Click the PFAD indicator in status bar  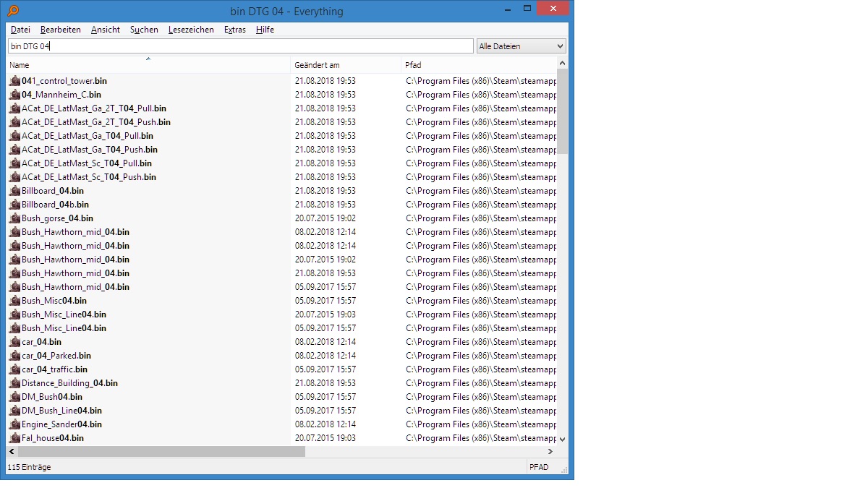pos(539,467)
